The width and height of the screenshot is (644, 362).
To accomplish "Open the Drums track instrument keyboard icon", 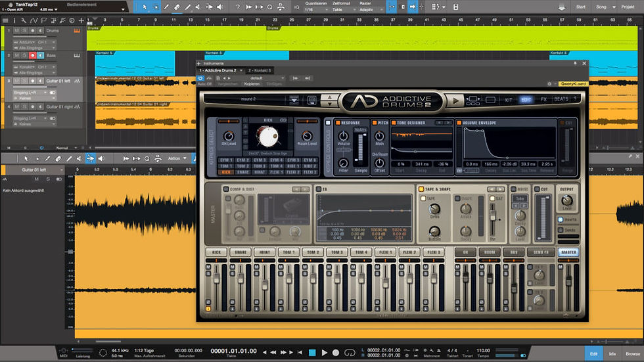I will point(77,30).
